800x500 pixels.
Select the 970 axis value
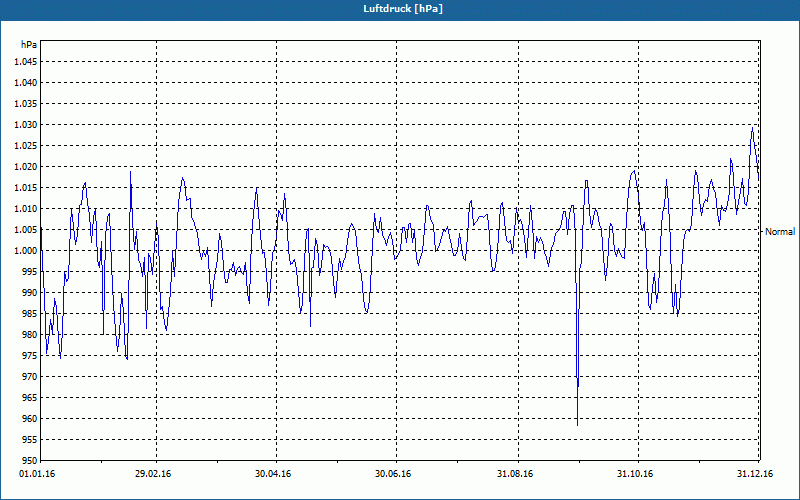click(30, 377)
